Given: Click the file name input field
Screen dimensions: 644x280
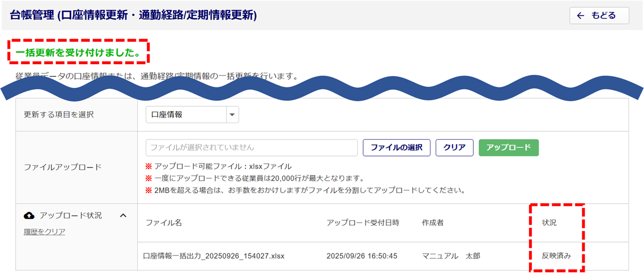Looking at the screenshot, I should click(251, 148).
